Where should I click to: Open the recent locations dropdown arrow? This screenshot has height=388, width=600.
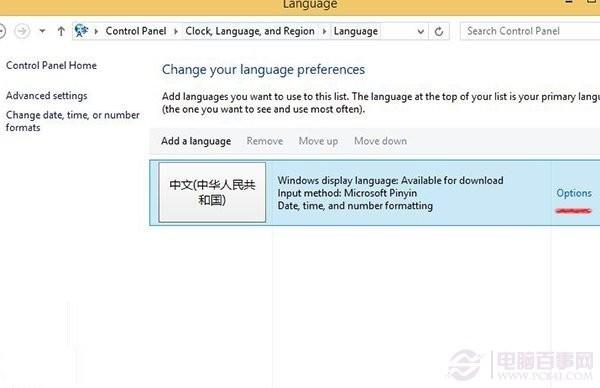pyautogui.click(x=42, y=31)
